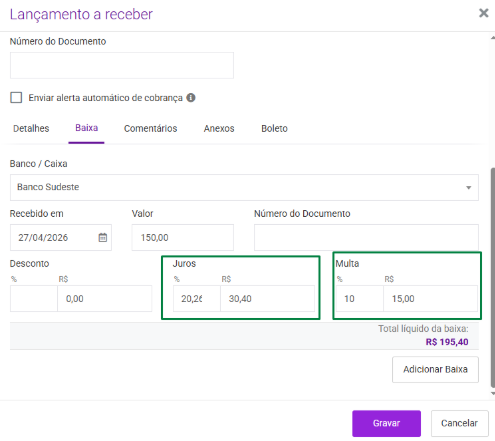Viewport: 495px width, 441px height.
Task: Click Desconto percentage input
Action: 34,298
